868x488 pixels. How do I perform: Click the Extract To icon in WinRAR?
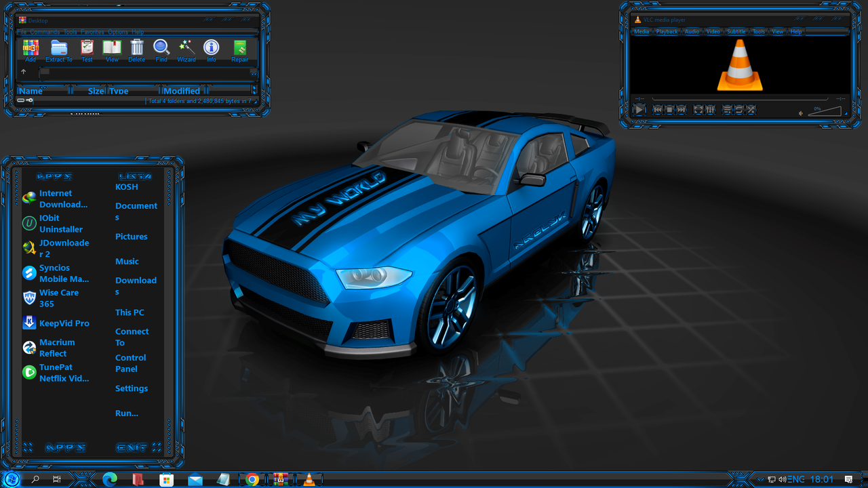(59, 51)
